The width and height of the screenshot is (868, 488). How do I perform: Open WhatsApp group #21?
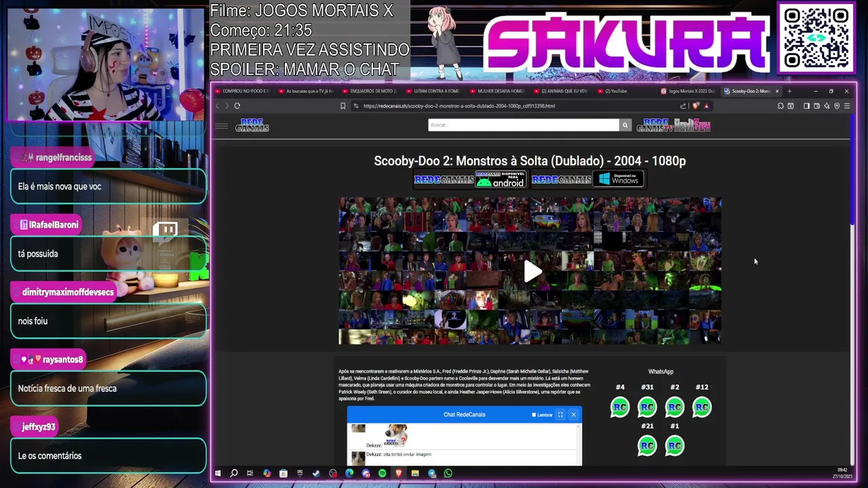pyautogui.click(x=647, y=446)
